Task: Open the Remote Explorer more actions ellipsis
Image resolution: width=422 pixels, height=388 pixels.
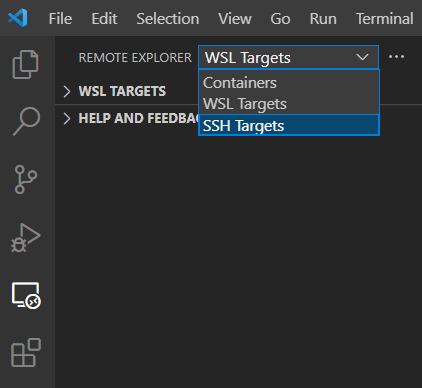Action: point(396,57)
